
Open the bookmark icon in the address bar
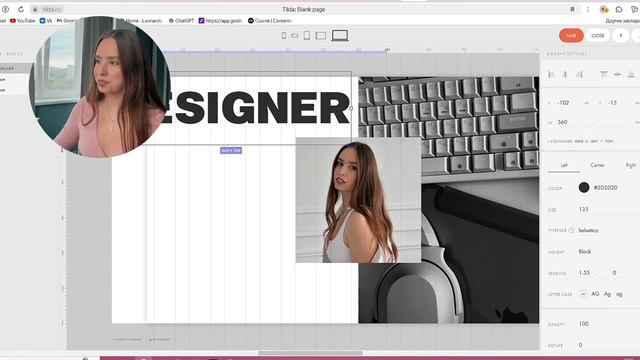(x=572, y=9)
